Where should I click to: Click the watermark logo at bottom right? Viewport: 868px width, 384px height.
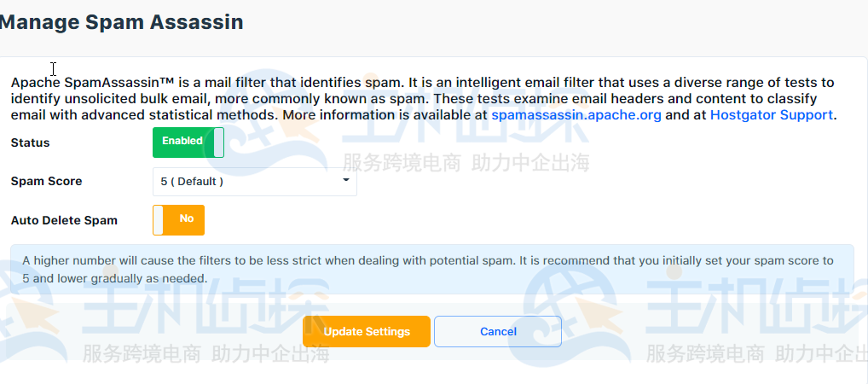coord(695,316)
